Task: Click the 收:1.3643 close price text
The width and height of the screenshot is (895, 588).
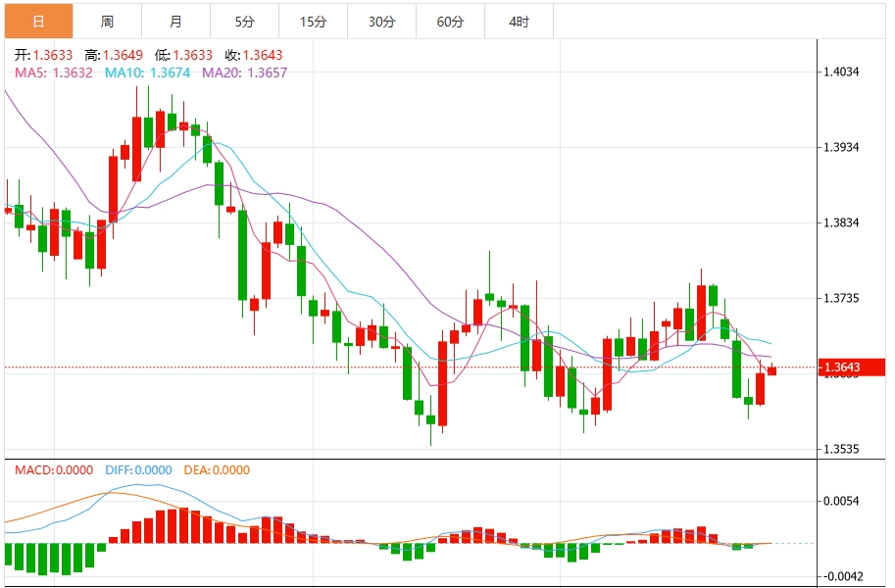Action: 254,55
